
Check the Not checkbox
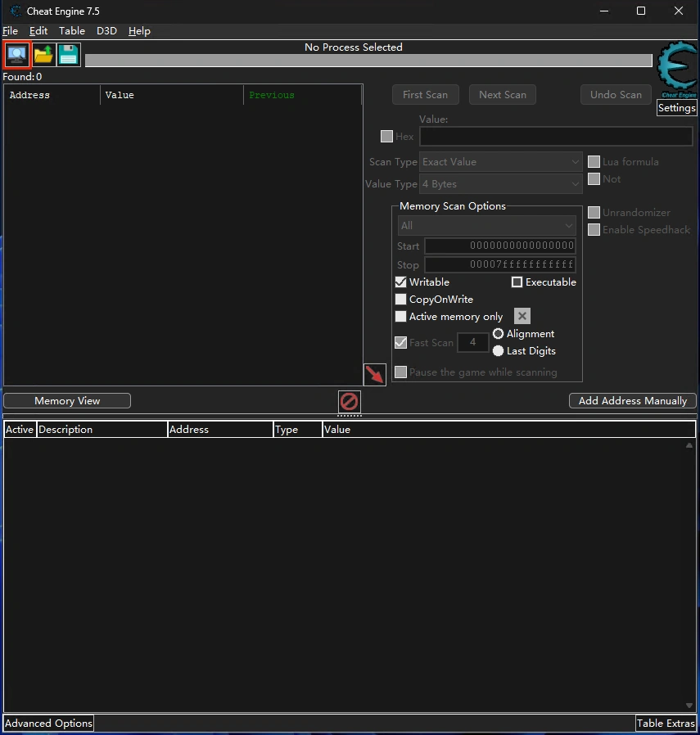(x=594, y=179)
